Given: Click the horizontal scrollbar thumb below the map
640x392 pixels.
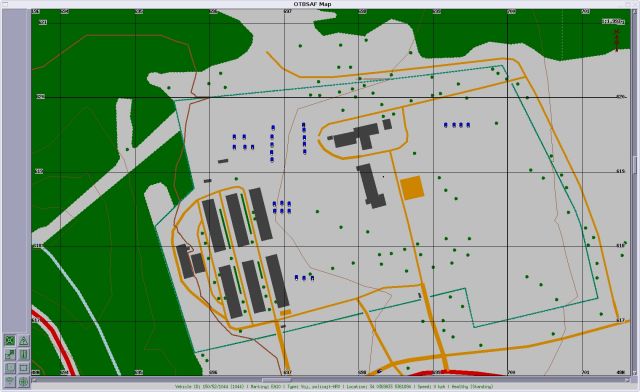Looking at the screenshot, I should tap(276, 380).
